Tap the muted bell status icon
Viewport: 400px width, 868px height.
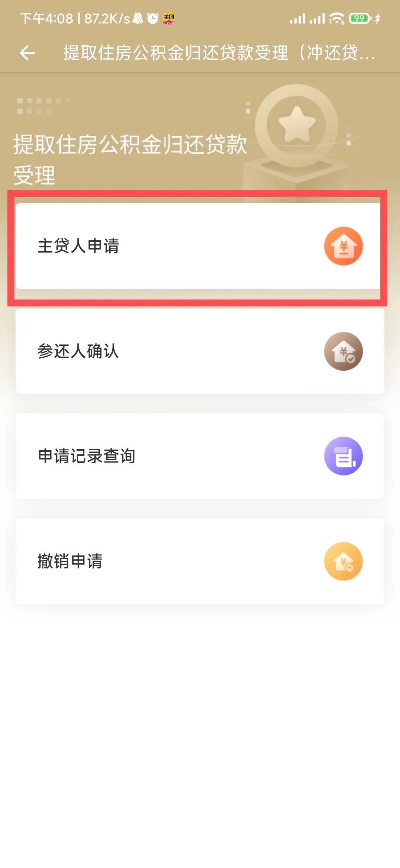tap(138, 18)
